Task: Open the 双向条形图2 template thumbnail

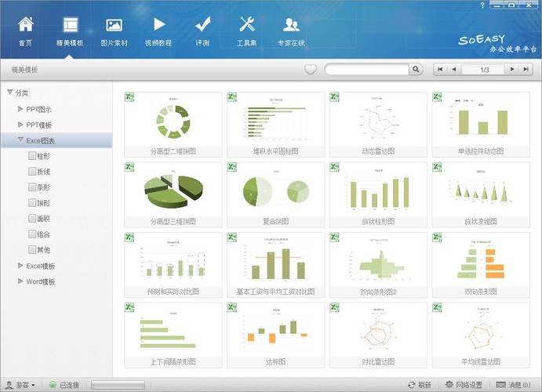Action: [x=378, y=265]
